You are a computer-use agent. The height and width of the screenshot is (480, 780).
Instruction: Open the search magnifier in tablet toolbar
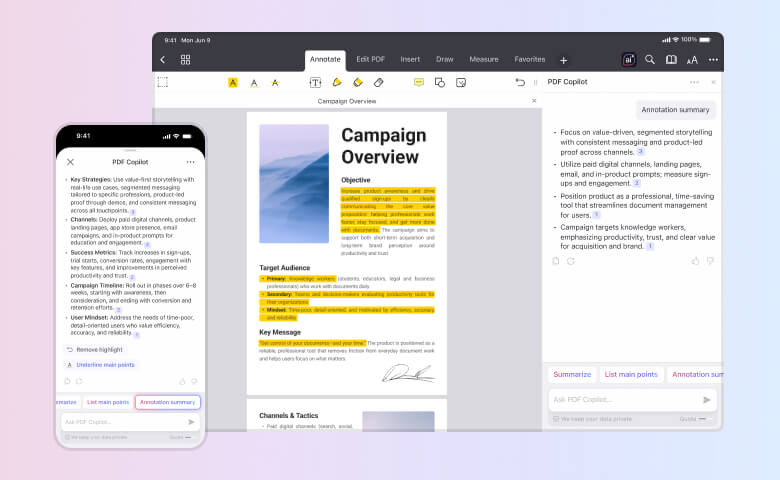pos(650,60)
